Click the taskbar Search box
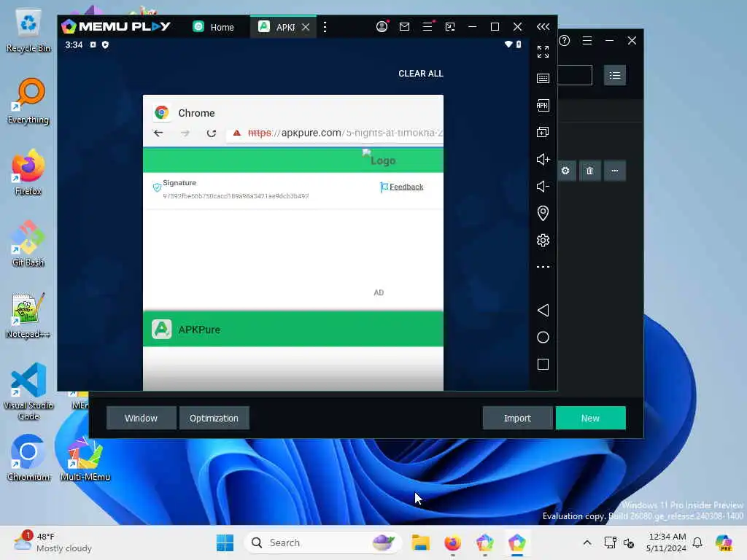Image resolution: width=747 pixels, height=560 pixels. pyautogui.click(x=322, y=542)
